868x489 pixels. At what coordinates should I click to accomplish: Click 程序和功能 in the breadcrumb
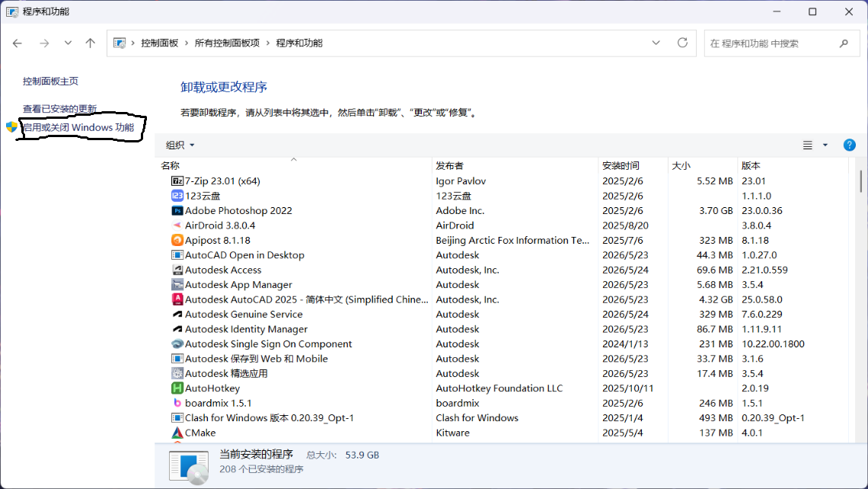click(x=299, y=43)
